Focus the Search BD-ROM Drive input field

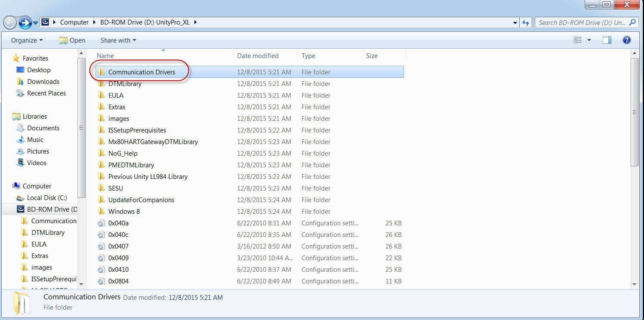(x=582, y=22)
